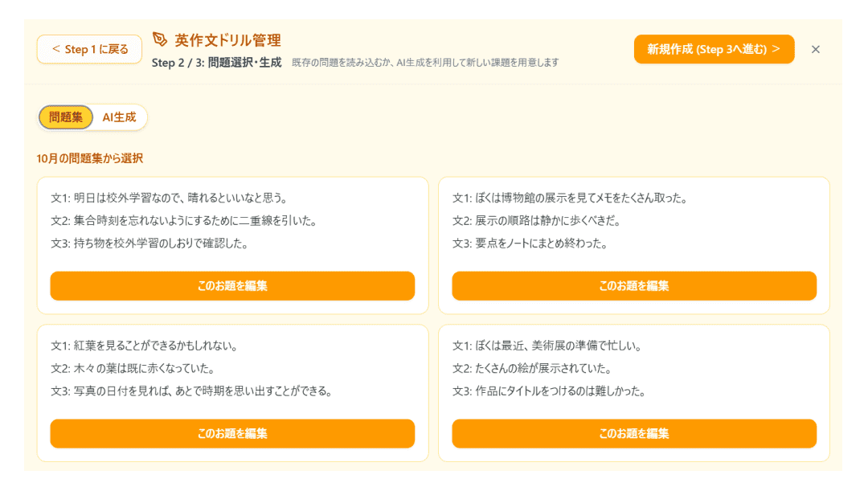Proceed with 新規作成 to Step 3
Viewport: 868px width, 487px height.
[714, 47]
